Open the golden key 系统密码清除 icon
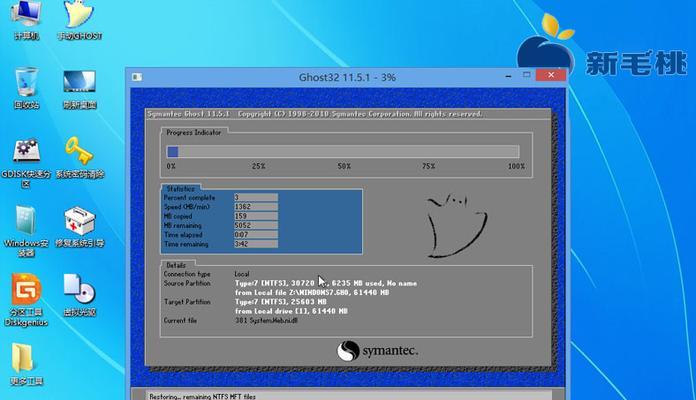This screenshot has height=400, width=696. pyautogui.click(x=80, y=158)
